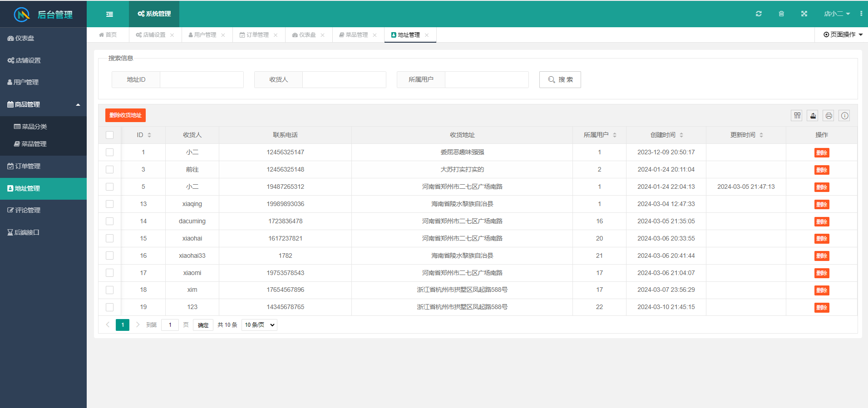Click the 搜索 button

(560, 79)
